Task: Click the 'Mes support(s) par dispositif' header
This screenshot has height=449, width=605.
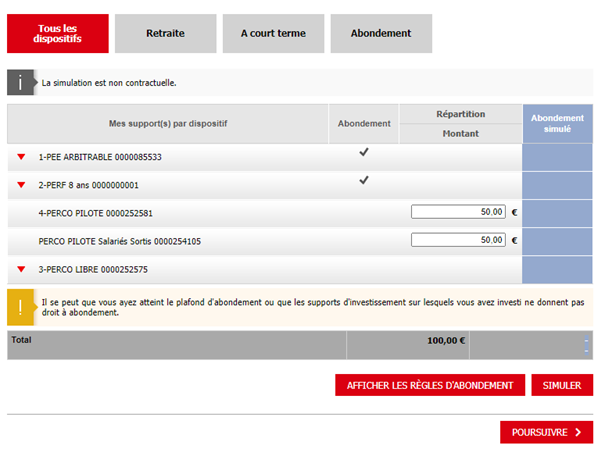Action: [x=168, y=124]
